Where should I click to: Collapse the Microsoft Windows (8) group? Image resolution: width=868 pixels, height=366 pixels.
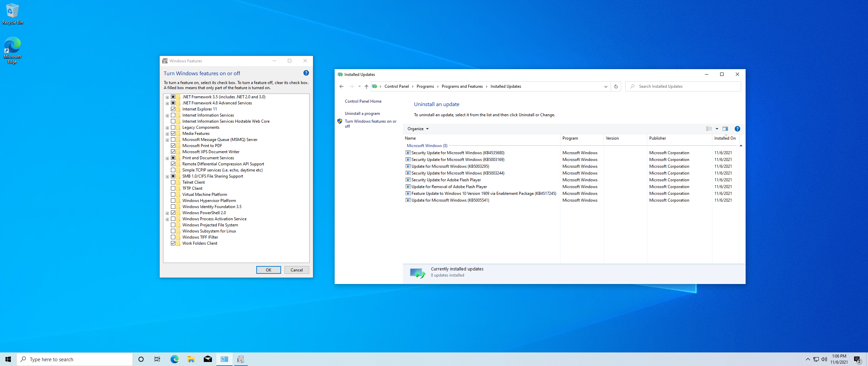(741, 146)
